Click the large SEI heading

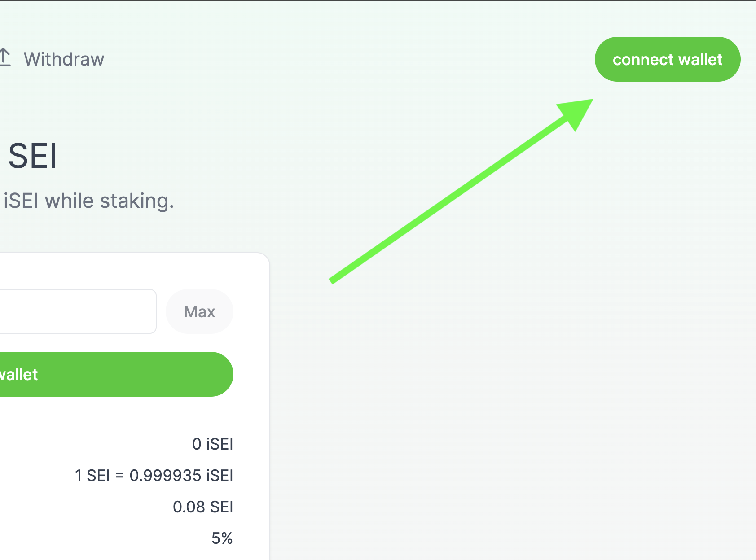(x=33, y=156)
